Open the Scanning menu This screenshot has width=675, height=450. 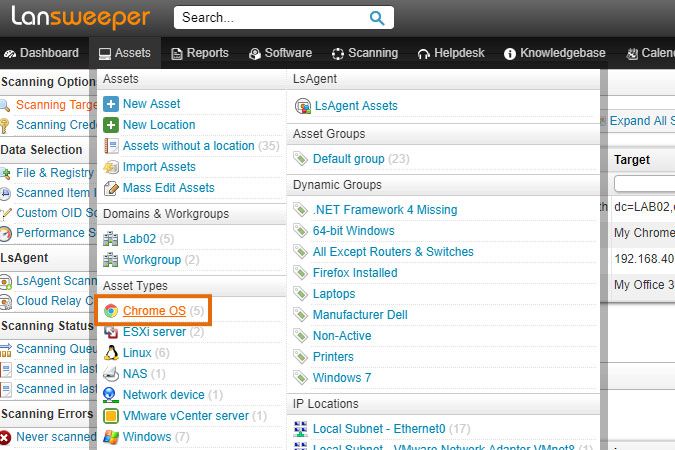(x=365, y=53)
